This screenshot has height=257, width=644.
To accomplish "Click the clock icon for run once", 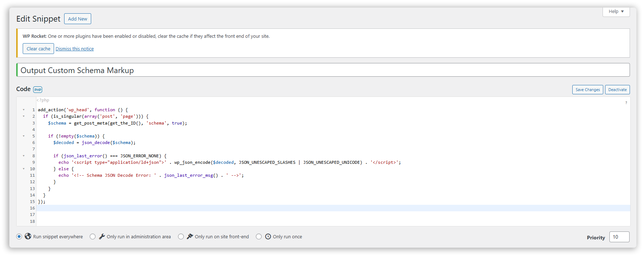I will coord(268,236).
